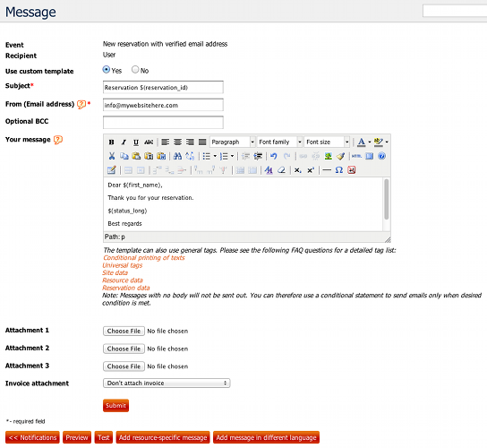
Task: Open the Universal tags FAQ link
Action: (123, 265)
